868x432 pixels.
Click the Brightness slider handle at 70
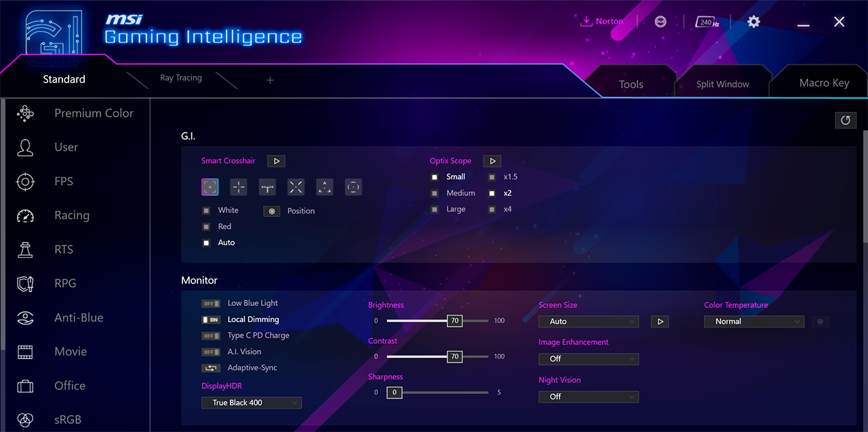[x=454, y=321]
